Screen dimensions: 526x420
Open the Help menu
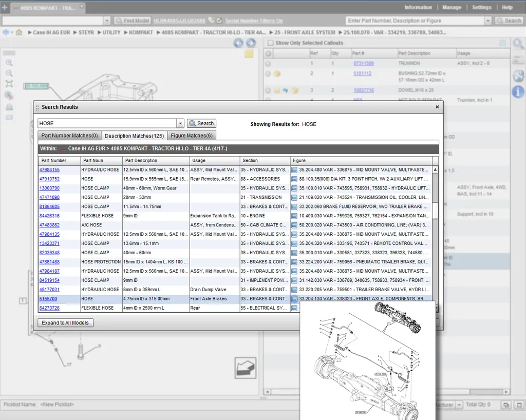pos(507,7)
